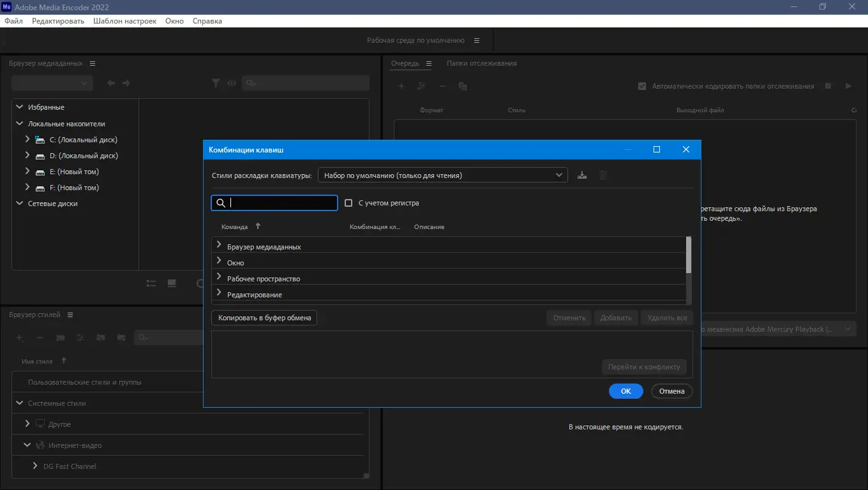Collapse the Локальные накопители tree node
868x490 pixels.
click(20, 123)
